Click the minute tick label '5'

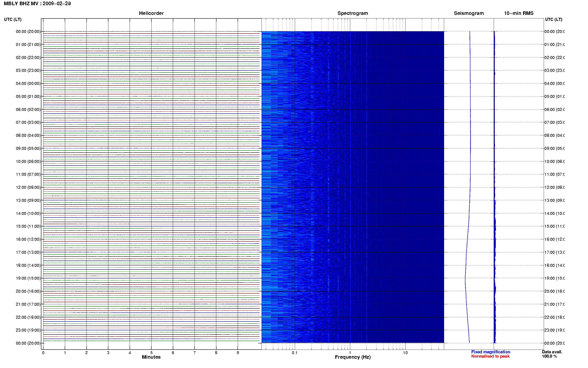[x=151, y=353]
